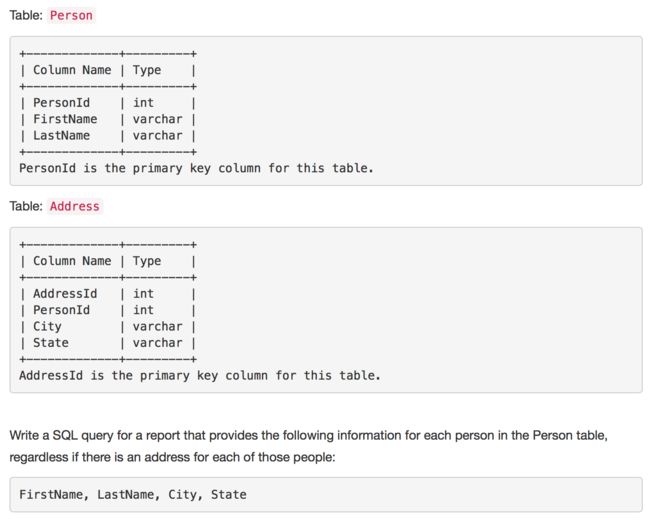
Task: Click 'Column Name' header in Address table
Action: [x=72, y=261]
